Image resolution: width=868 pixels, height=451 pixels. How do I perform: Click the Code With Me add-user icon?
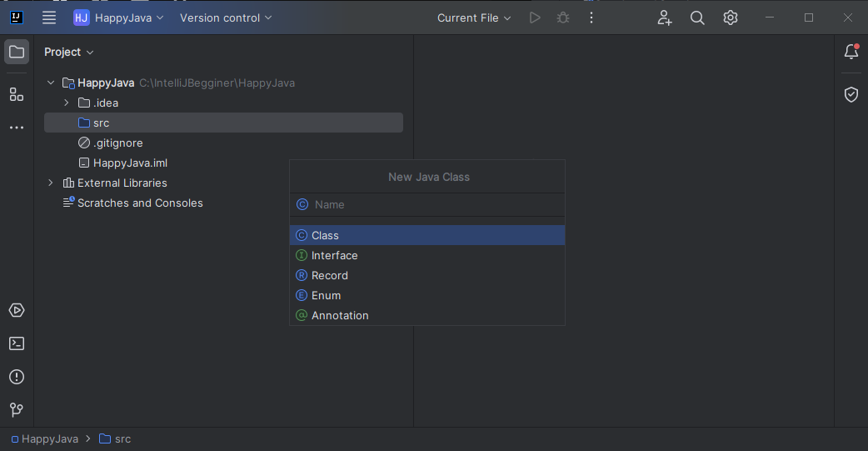click(665, 18)
